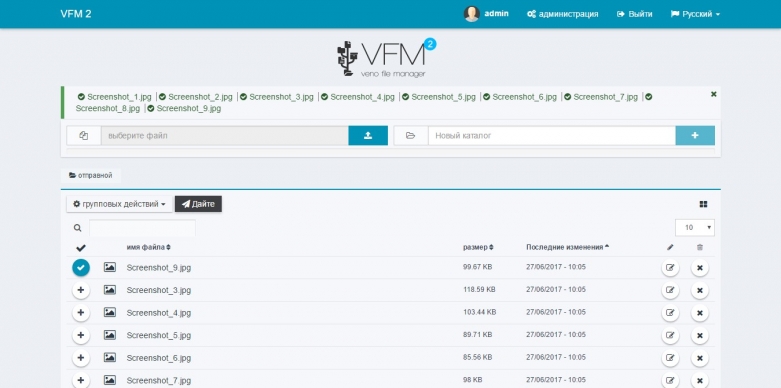Click the pencil column header icon
Viewport: 781px width, 388px height.
[670, 247]
